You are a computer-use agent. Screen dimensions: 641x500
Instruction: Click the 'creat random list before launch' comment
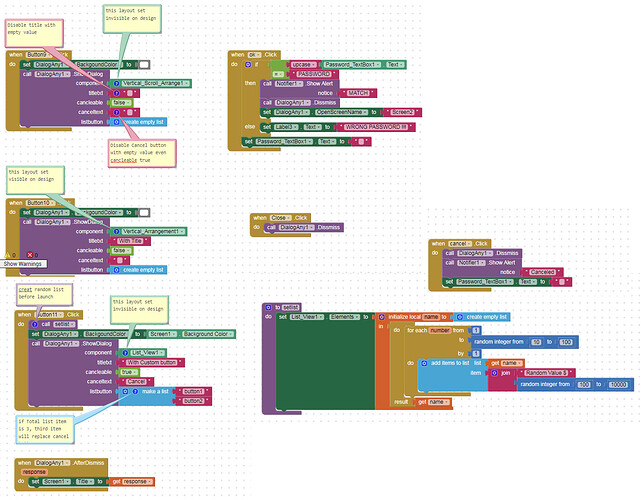tap(44, 294)
